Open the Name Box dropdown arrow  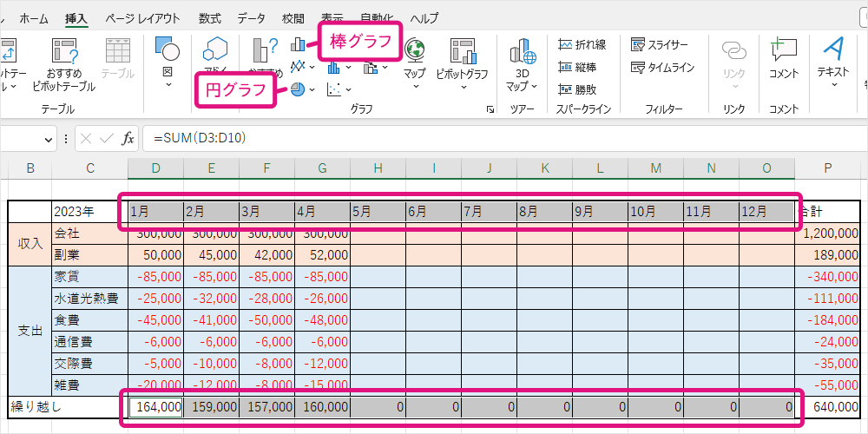47,138
